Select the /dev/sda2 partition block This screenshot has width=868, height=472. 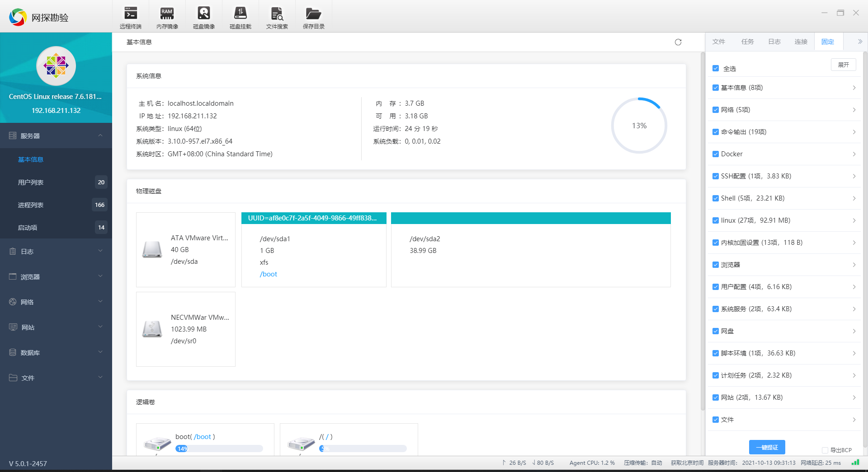pyautogui.click(x=531, y=249)
